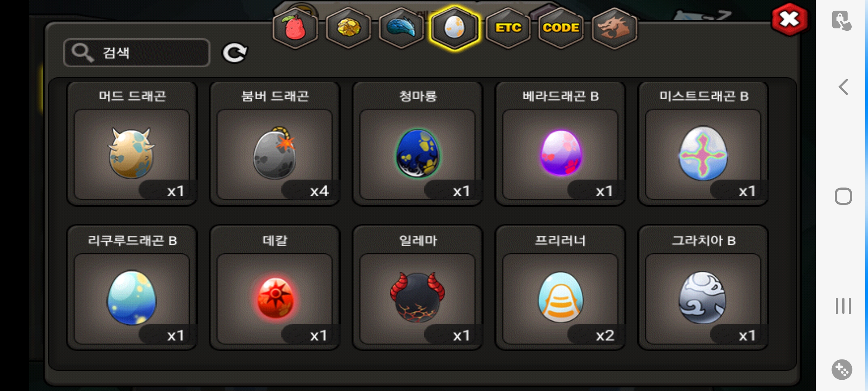The height and width of the screenshot is (391, 868).
Task: Choose the 청마룡 blue egg
Action: click(x=418, y=144)
